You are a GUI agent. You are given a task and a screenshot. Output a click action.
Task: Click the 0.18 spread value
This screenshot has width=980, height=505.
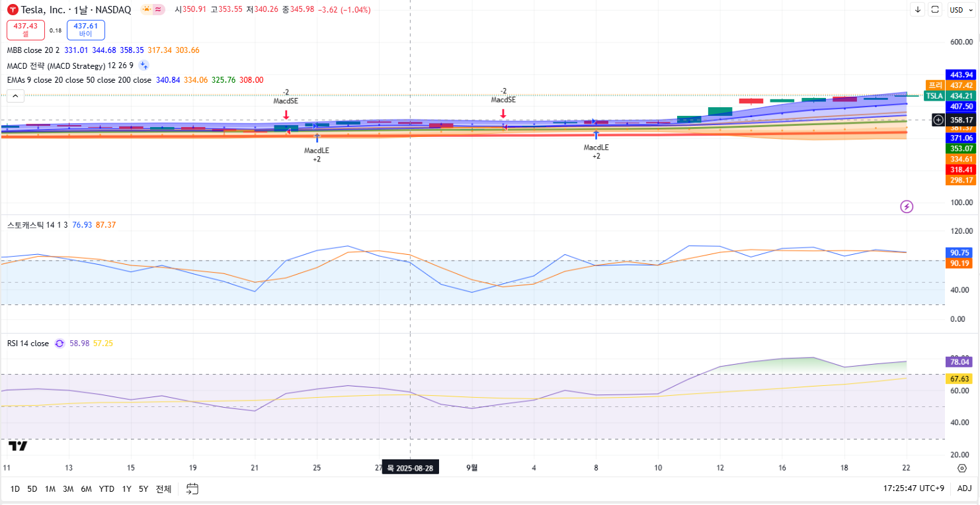56,30
